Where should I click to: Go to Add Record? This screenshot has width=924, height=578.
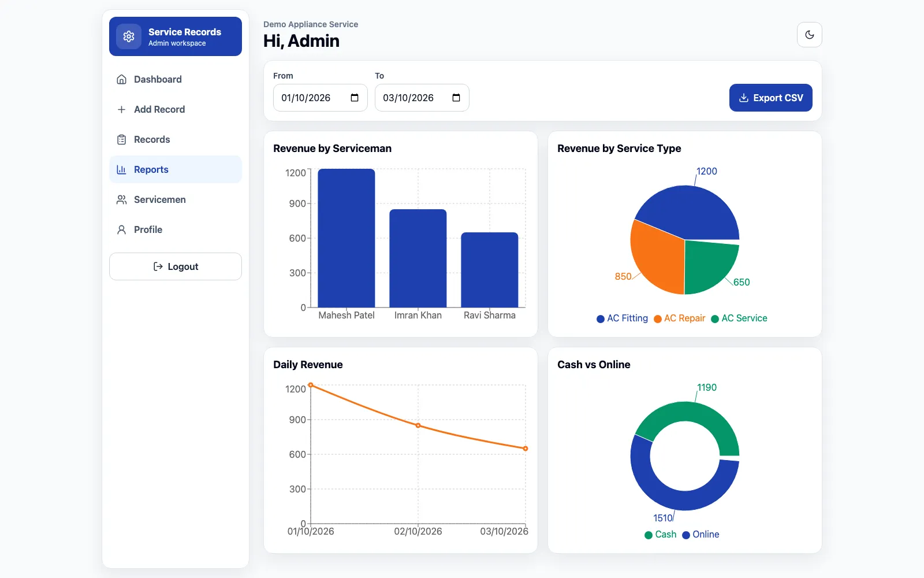(x=176, y=109)
